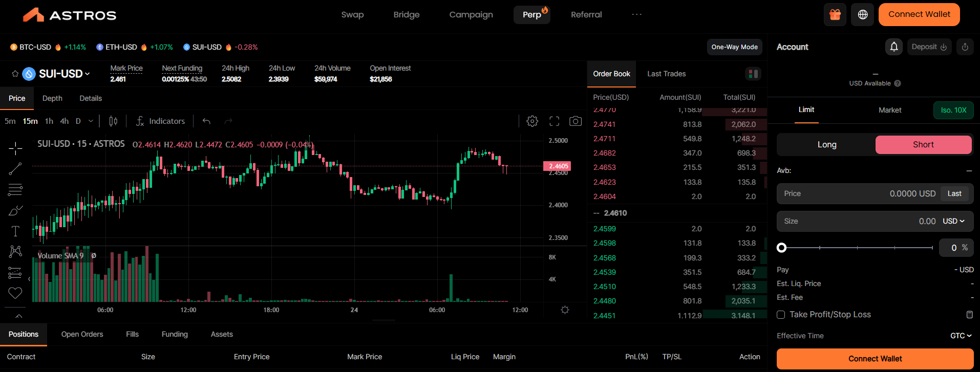The height and width of the screenshot is (372, 980).
Task: Click the top Connect Wallet button
Action: pos(919,14)
